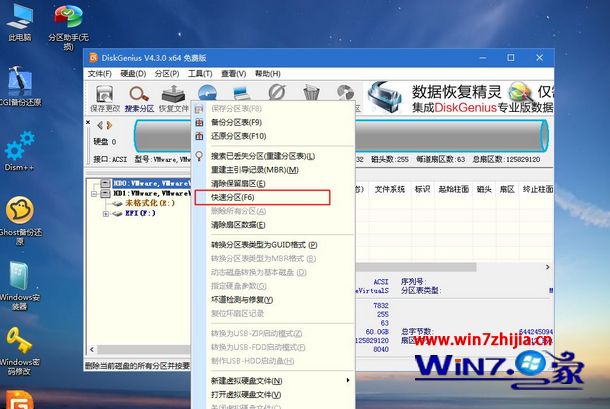
Task: Click the 标识 column header
Action: point(422,190)
